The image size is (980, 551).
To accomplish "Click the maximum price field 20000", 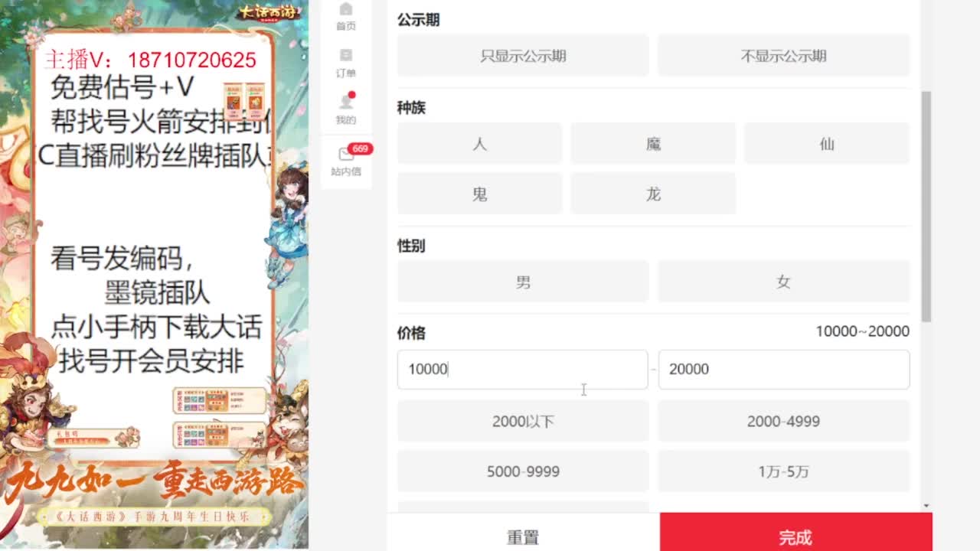I will pos(784,369).
